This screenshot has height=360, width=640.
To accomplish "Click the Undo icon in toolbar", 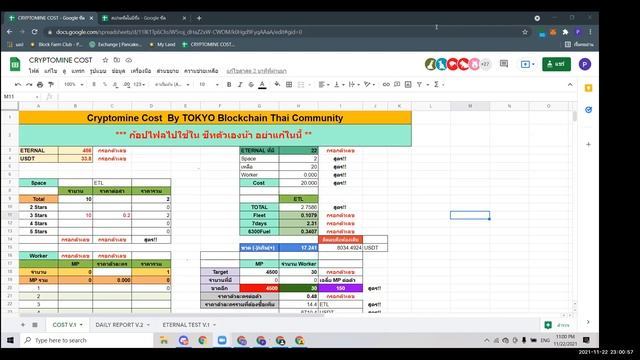I will coord(18,84).
